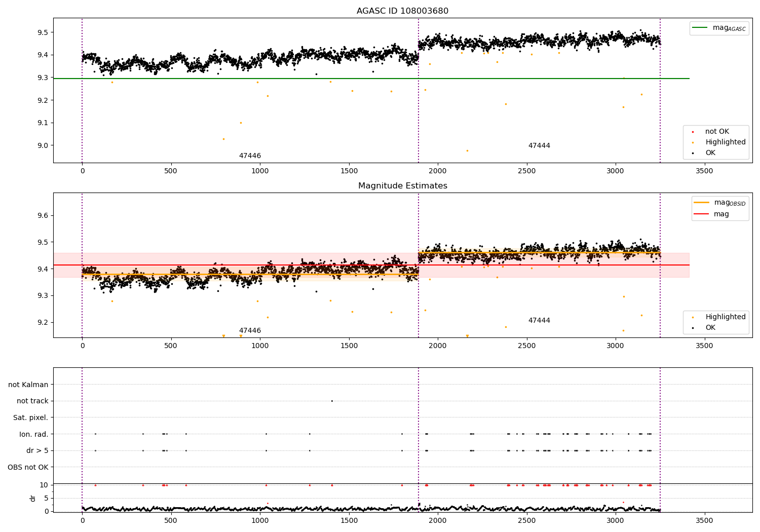
Task: Click obsid label 47444 in top plot
Action: point(539,146)
